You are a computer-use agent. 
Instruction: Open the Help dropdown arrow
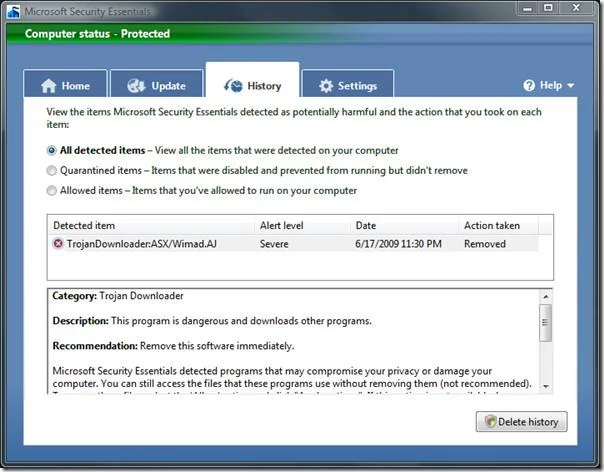pos(570,86)
